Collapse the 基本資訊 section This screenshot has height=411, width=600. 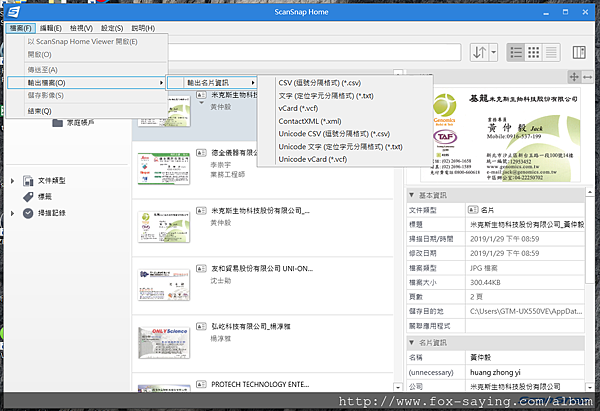(411, 195)
